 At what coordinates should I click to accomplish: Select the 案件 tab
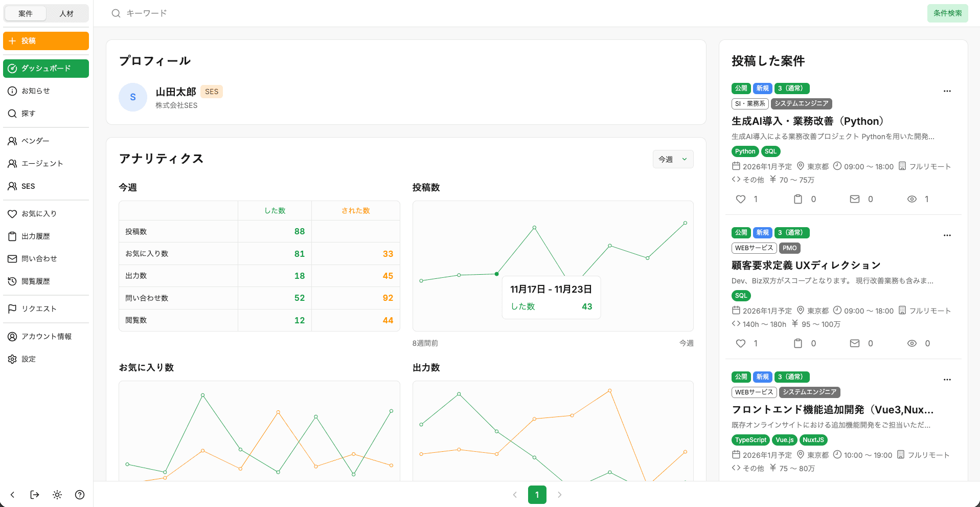point(26,13)
